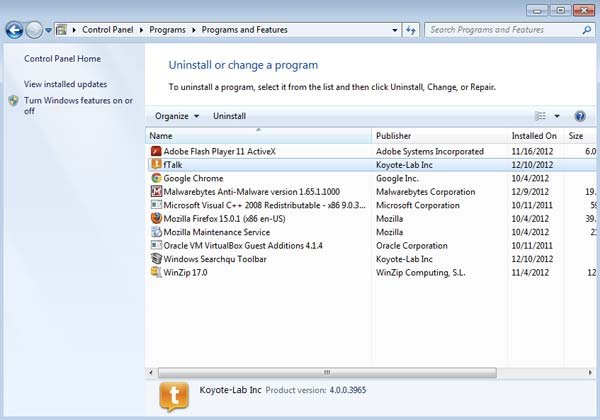Click Adobe Systems Incorporated publisher cell
Viewport: 600px width, 420px height.
click(x=430, y=151)
